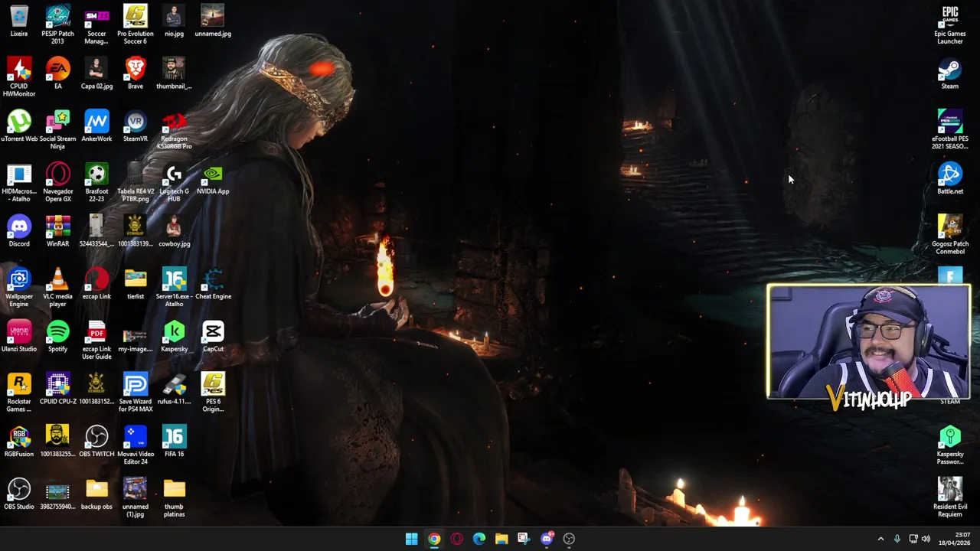Open Discord desktop shortcut
The image size is (980, 551).
19,232
